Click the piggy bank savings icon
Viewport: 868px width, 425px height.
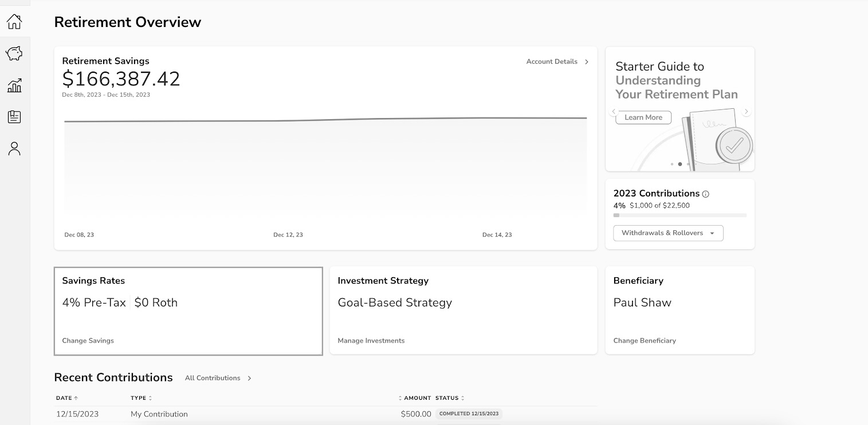pyautogui.click(x=14, y=54)
